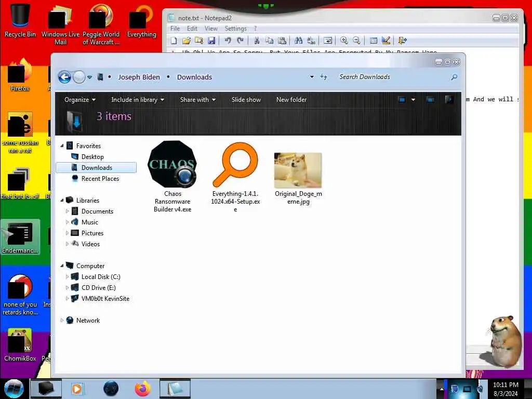
Task: Click the Browse icon in Notepad2 toolbar
Action: click(x=199, y=41)
